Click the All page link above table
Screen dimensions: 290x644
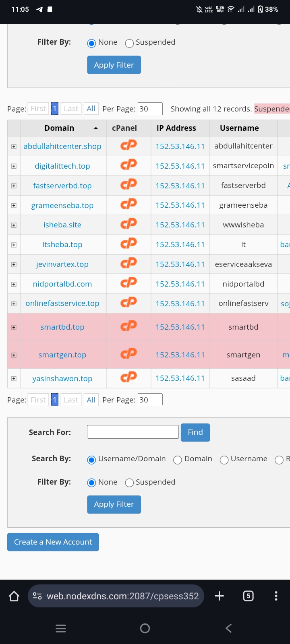point(91,109)
